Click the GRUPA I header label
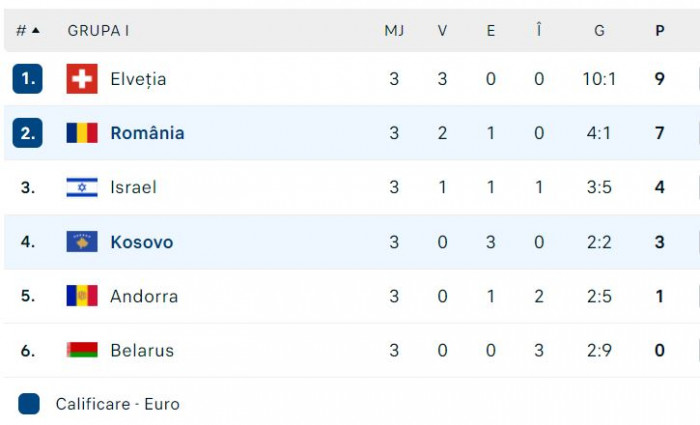The width and height of the screenshot is (700, 425). coord(98,30)
